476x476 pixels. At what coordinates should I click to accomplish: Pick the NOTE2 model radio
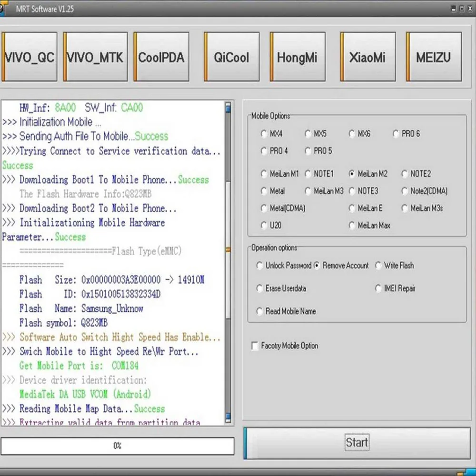(x=416, y=174)
